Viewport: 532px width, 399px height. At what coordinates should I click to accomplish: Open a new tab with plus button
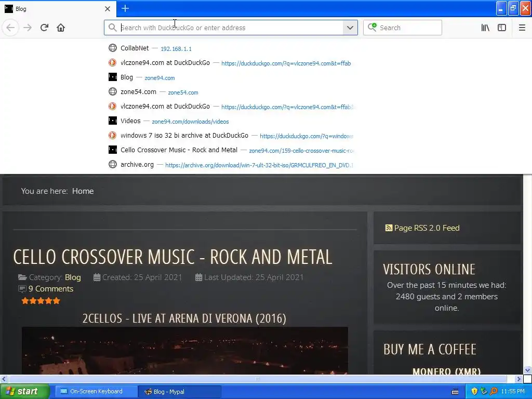(125, 8)
